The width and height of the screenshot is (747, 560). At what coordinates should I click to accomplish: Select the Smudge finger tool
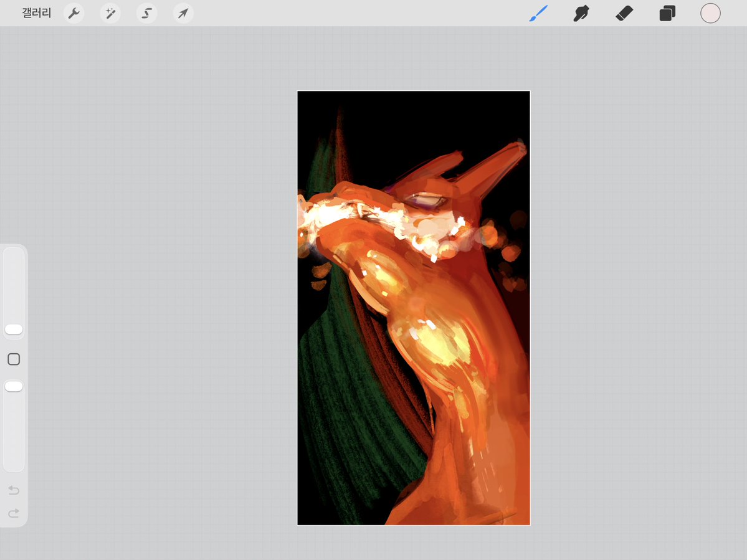click(x=581, y=13)
